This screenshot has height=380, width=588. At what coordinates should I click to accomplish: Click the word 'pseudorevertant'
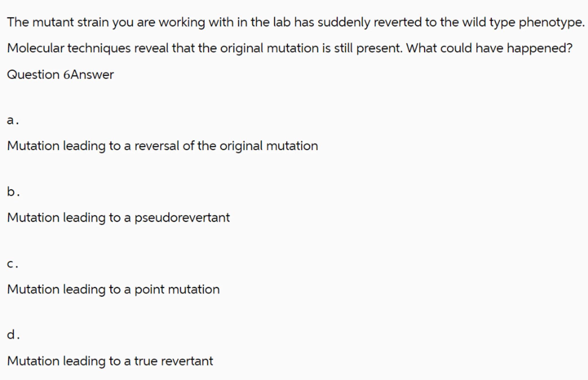click(x=182, y=218)
